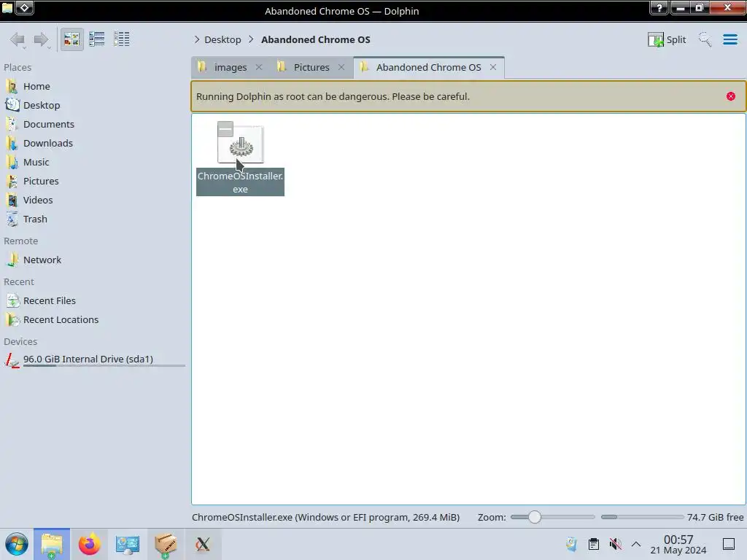
Task: Click Desktop in the breadcrumb path
Action: tap(222, 39)
